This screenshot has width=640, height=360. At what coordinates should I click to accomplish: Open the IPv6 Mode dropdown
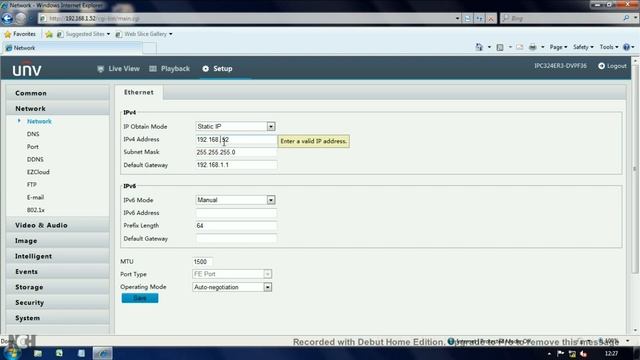(235, 200)
